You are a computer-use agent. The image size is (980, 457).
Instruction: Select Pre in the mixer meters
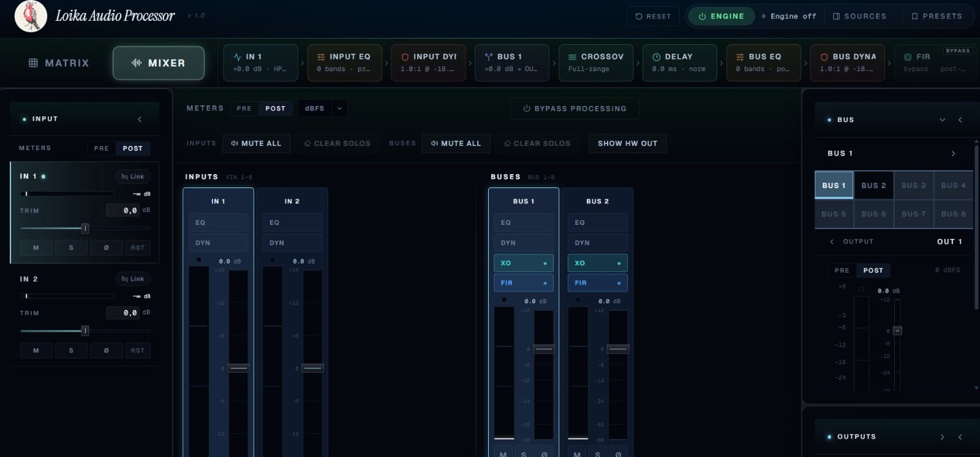(x=244, y=108)
